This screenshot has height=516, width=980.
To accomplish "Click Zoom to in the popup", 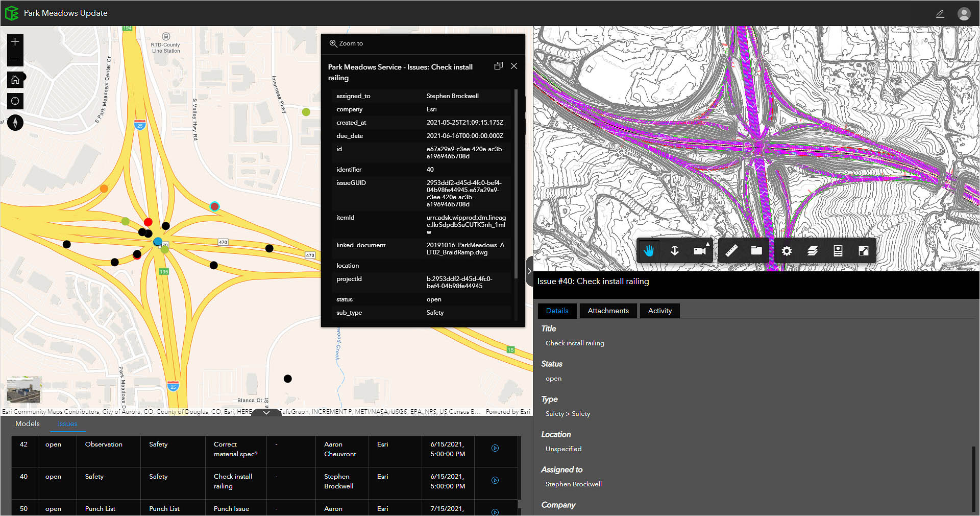I will click(x=346, y=43).
